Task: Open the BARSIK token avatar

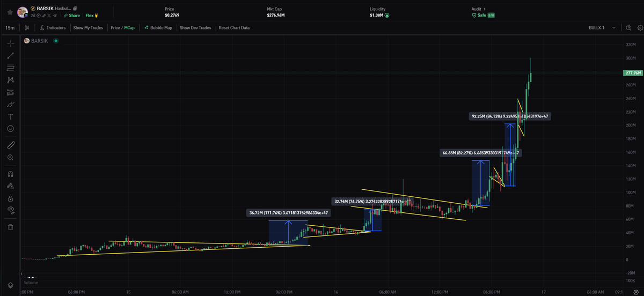Action: click(x=23, y=12)
